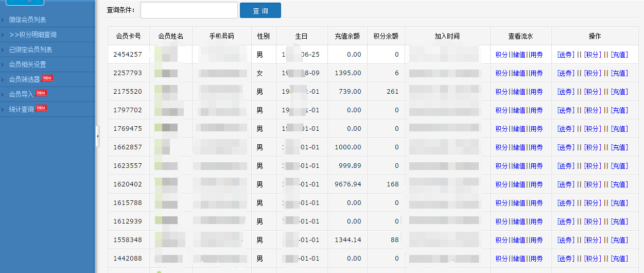
Task: Select card number cell 2175520
Action: 128,92
